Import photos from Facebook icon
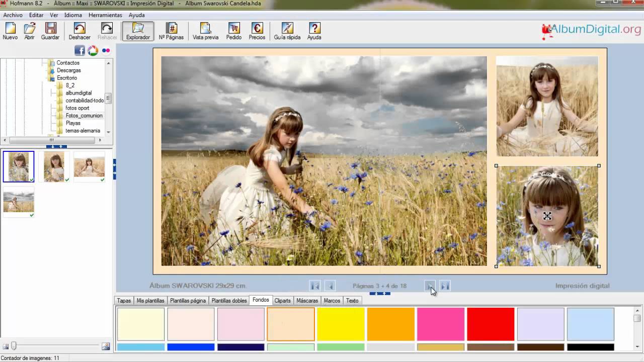The height and width of the screenshot is (362, 644). tap(79, 50)
